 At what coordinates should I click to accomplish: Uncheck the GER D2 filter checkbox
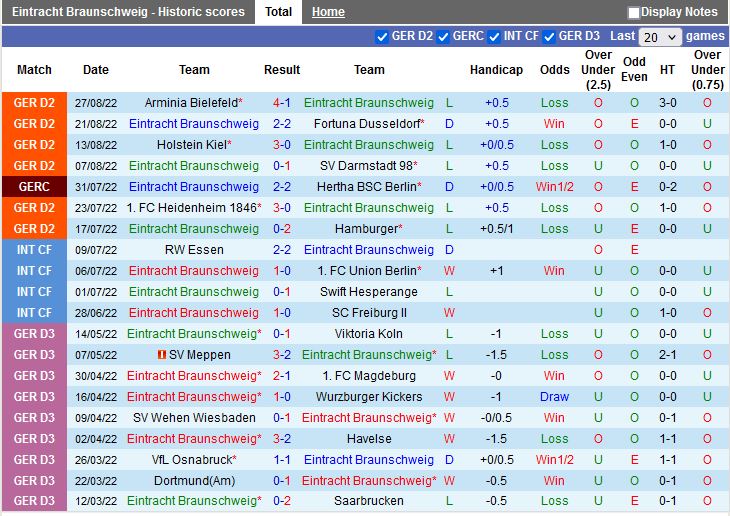[382, 37]
